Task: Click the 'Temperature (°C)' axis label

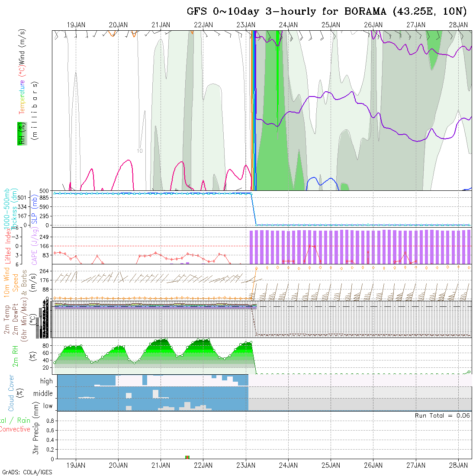Action: [22, 90]
